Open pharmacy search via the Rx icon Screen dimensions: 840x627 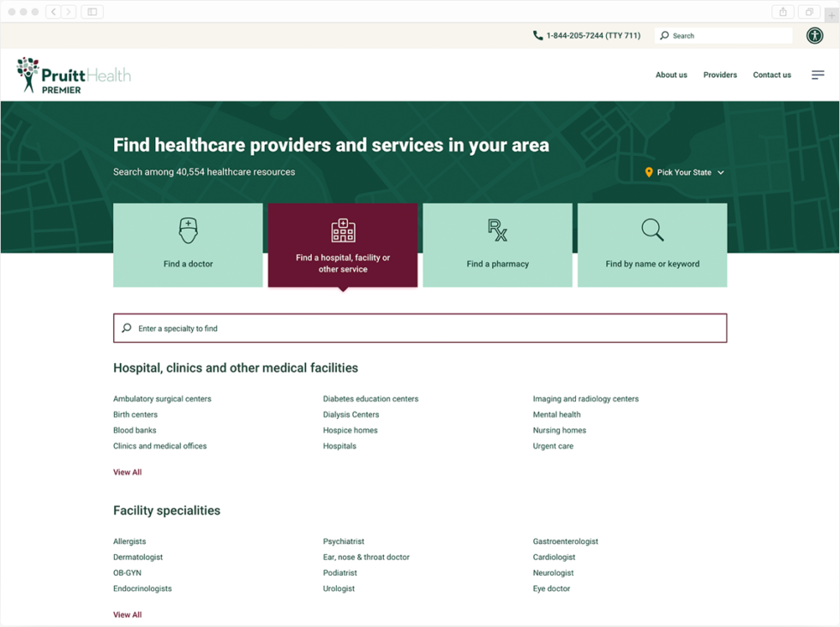[497, 230]
